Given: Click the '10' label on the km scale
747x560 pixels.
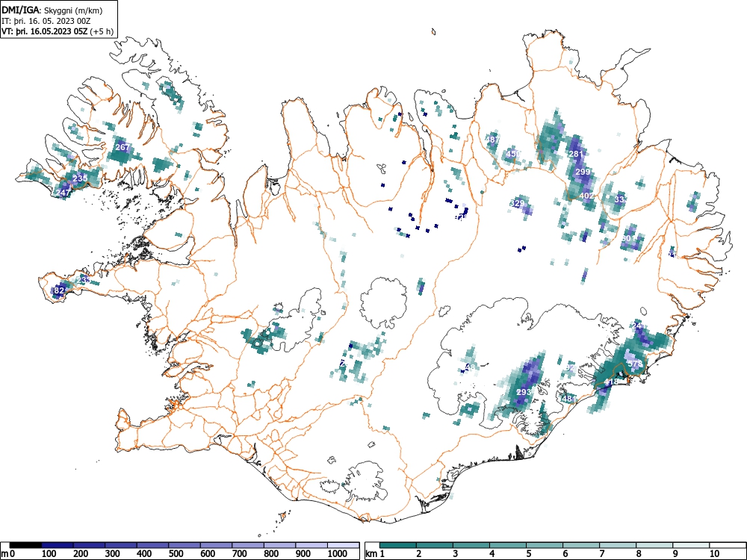Looking at the screenshot, I should tap(713, 554).
